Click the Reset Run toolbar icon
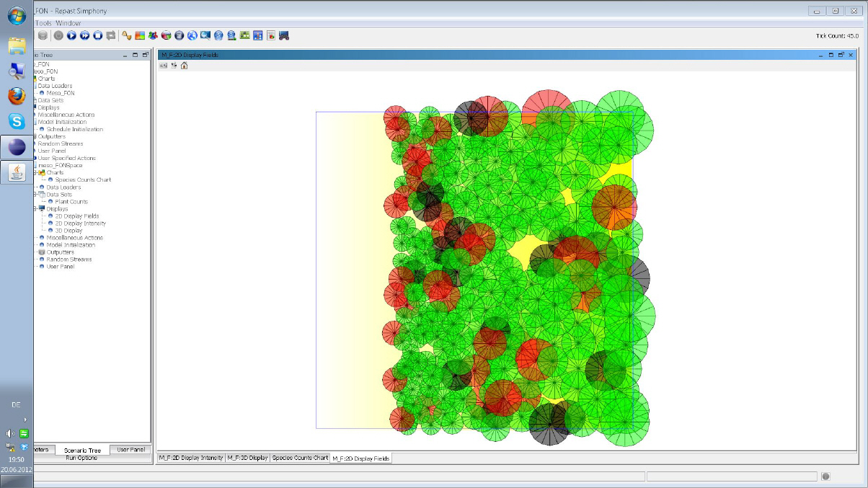This screenshot has height=488, width=868. click(x=110, y=35)
